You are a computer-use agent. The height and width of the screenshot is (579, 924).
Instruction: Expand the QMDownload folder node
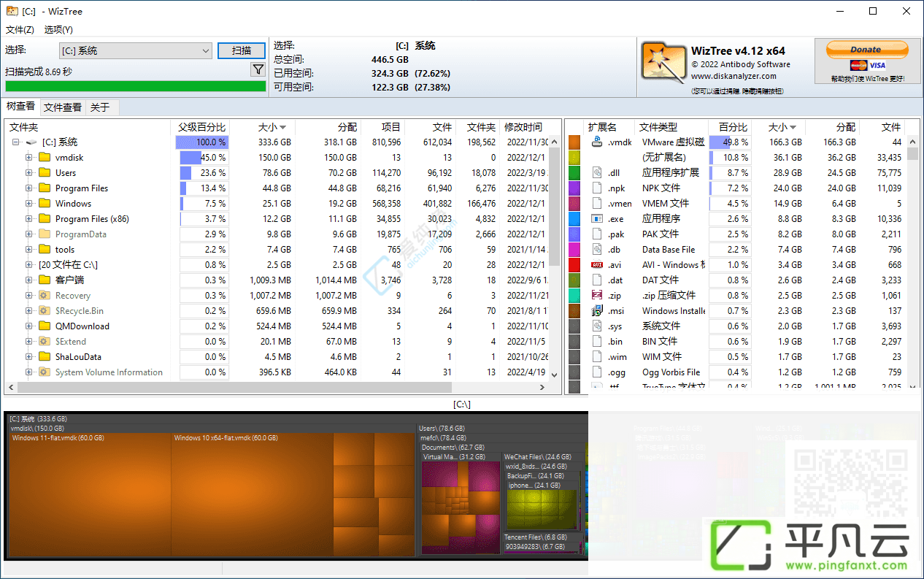[x=28, y=326]
